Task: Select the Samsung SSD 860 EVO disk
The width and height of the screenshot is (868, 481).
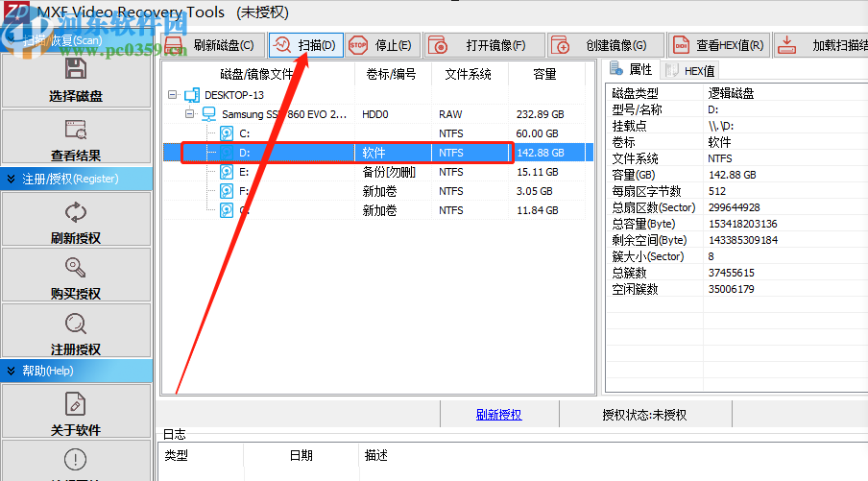Action: click(x=284, y=114)
